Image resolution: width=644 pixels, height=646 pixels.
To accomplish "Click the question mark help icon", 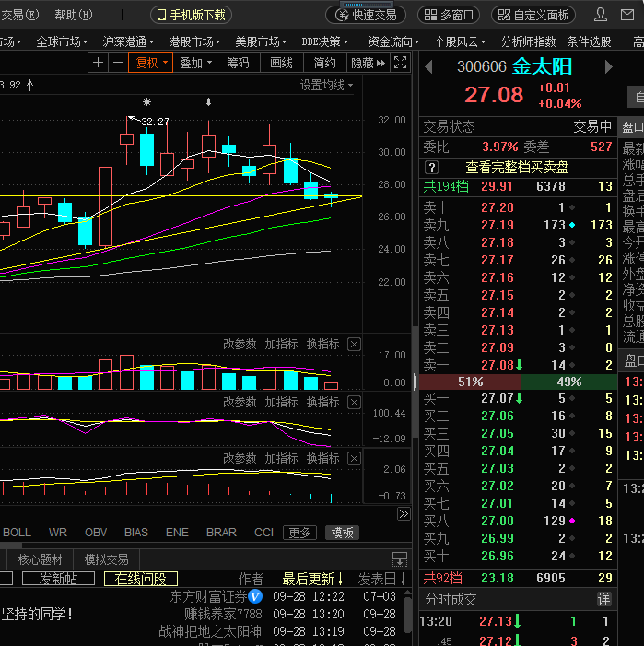I will pyautogui.click(x=431, y=168).
